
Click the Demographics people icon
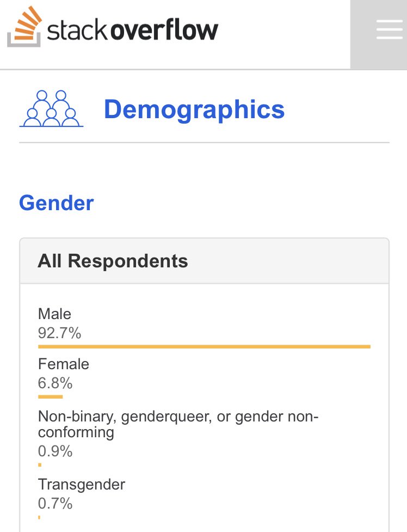click(51, 108)
